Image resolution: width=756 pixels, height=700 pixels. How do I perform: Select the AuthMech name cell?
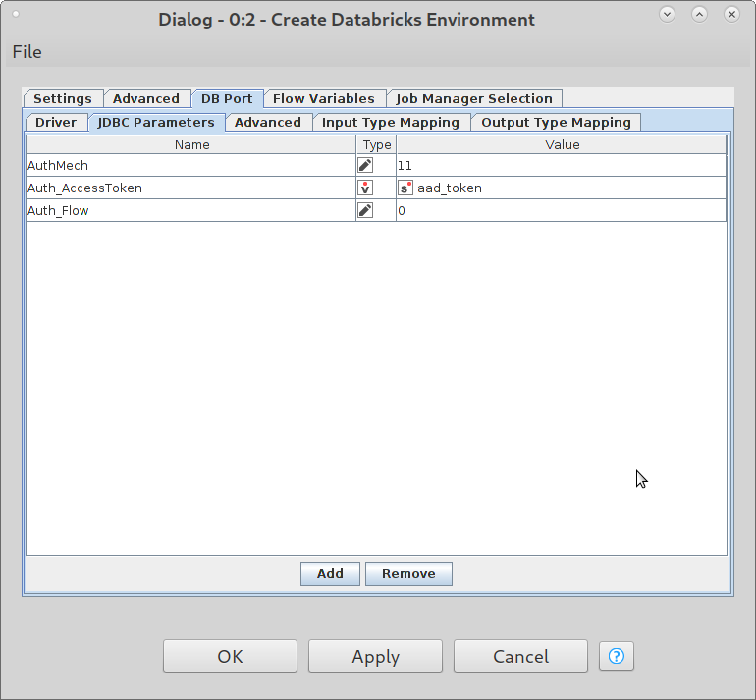point(190,165)
